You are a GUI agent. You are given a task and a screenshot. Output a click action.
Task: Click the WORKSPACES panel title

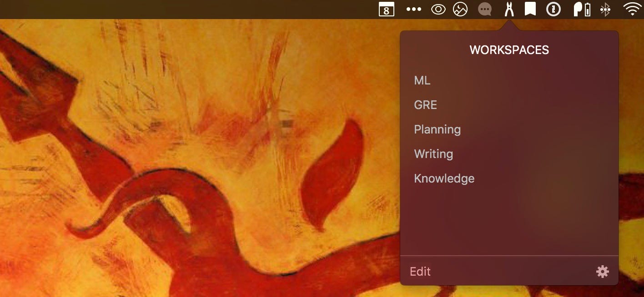click(509, 50)
